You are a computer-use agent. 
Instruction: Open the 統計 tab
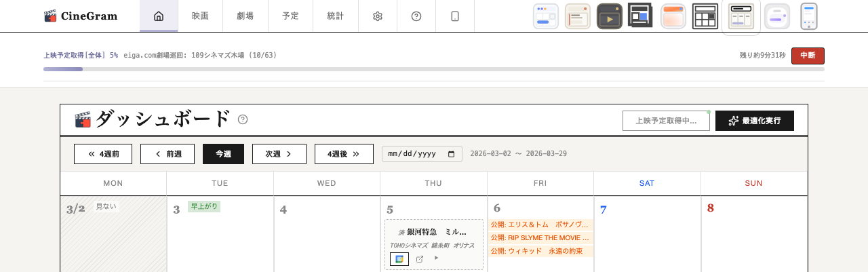click(336, 16)
